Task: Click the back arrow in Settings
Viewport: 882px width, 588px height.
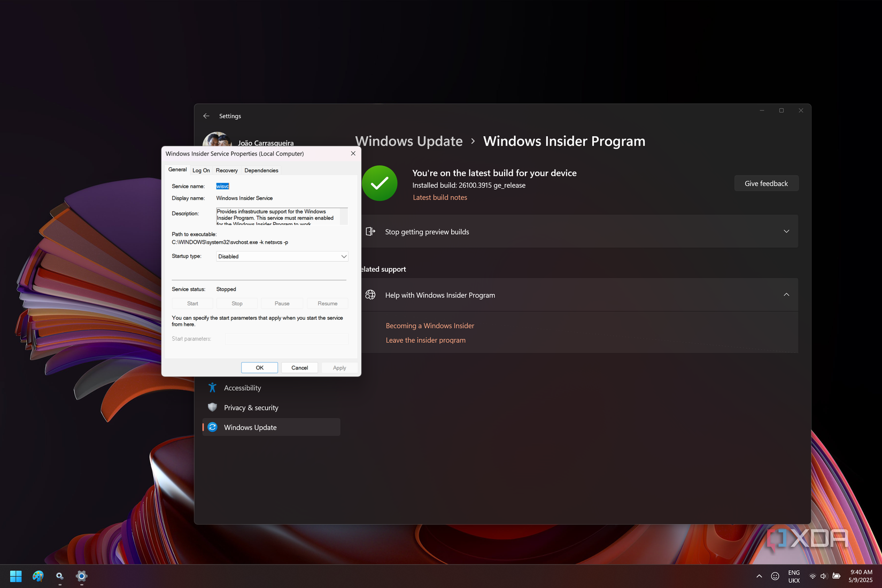Action: (x=206, y=115)
